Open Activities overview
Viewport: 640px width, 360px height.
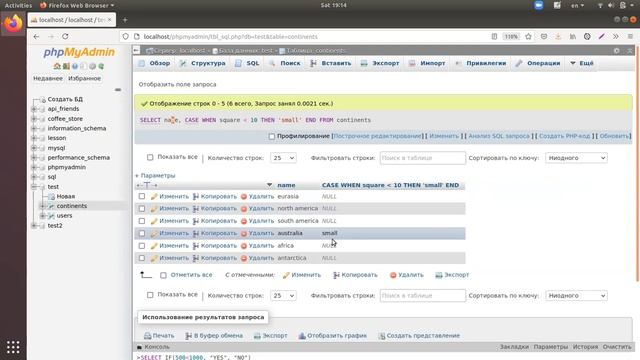(18, 5)
